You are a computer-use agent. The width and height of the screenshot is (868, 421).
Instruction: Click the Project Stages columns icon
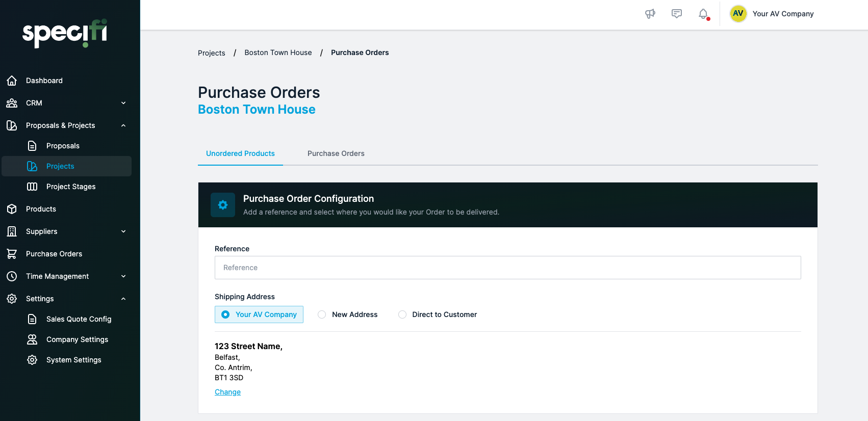coord(32,187)
